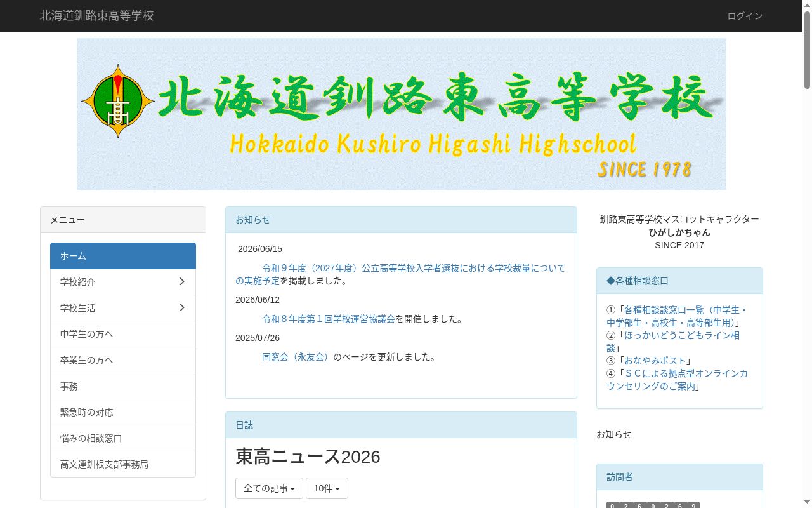Open 同窓会（永友会） link

point(298,357)
